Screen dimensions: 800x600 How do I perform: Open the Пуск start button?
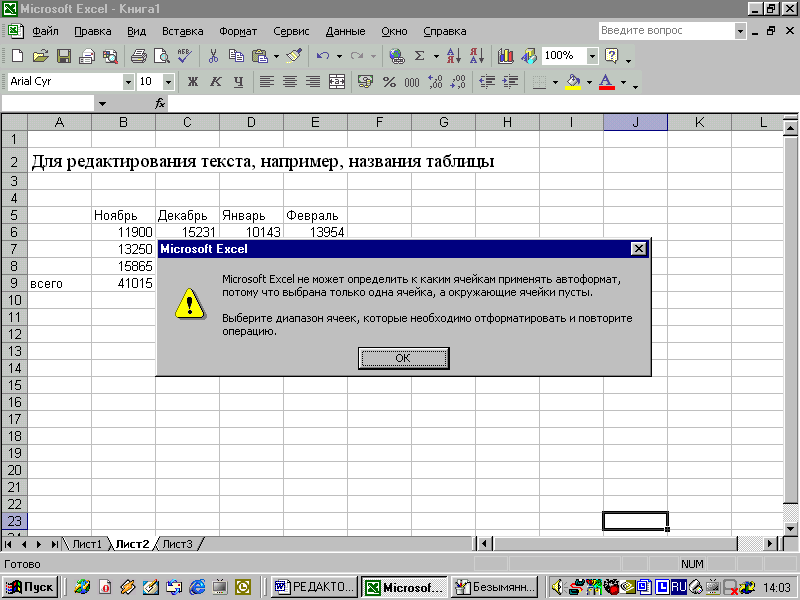tap(30, 587)
